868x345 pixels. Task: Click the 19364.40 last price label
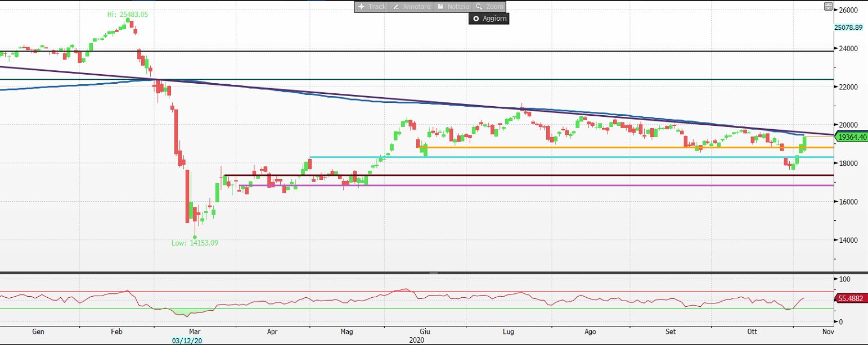click(x=851, y=137)
